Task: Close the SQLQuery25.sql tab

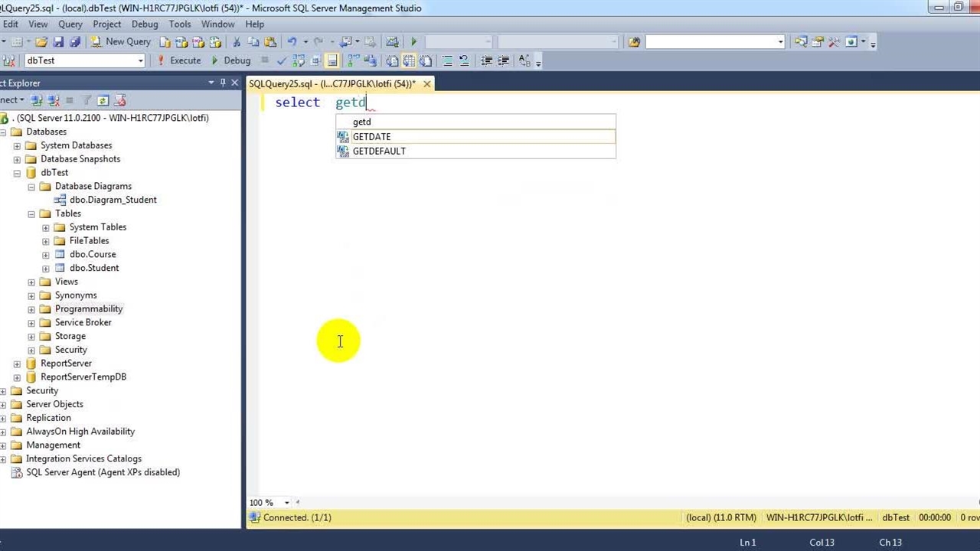Action: (x=427, y=83)
